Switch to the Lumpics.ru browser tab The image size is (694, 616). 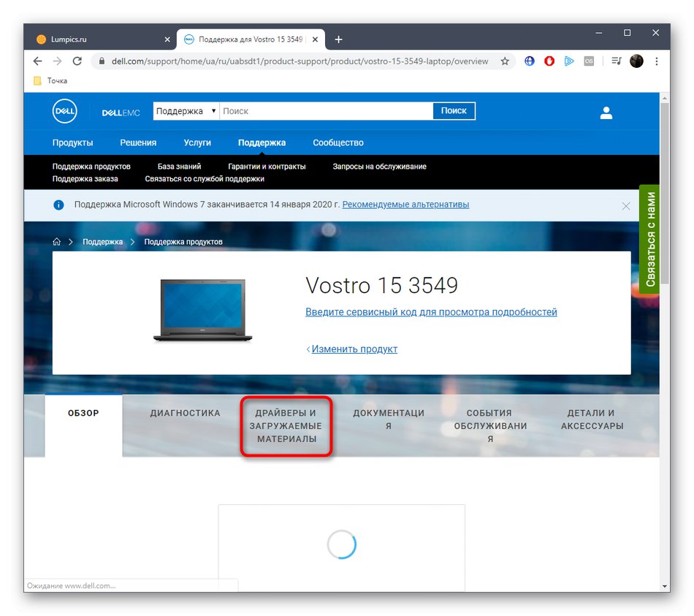click(95, 39)
